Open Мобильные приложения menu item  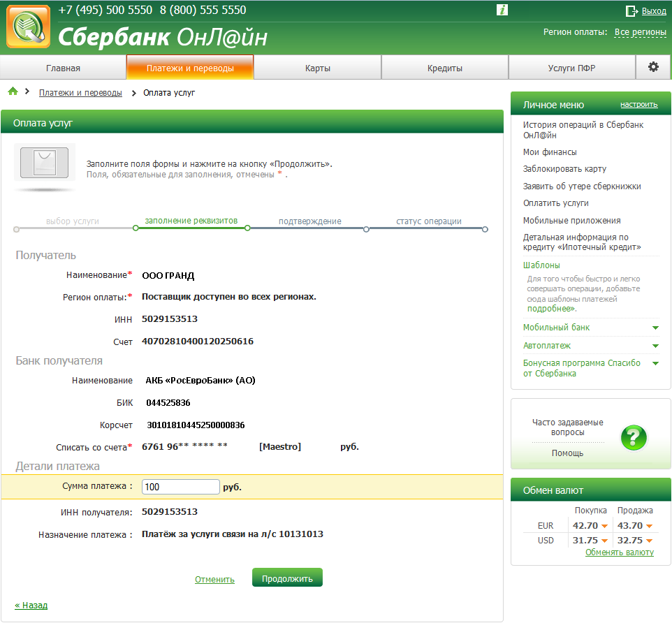pyautogui.click(x=571, y=220)
